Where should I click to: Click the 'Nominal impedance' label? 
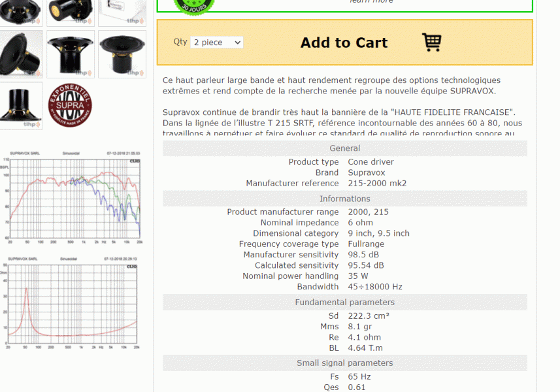coord(300,222)
